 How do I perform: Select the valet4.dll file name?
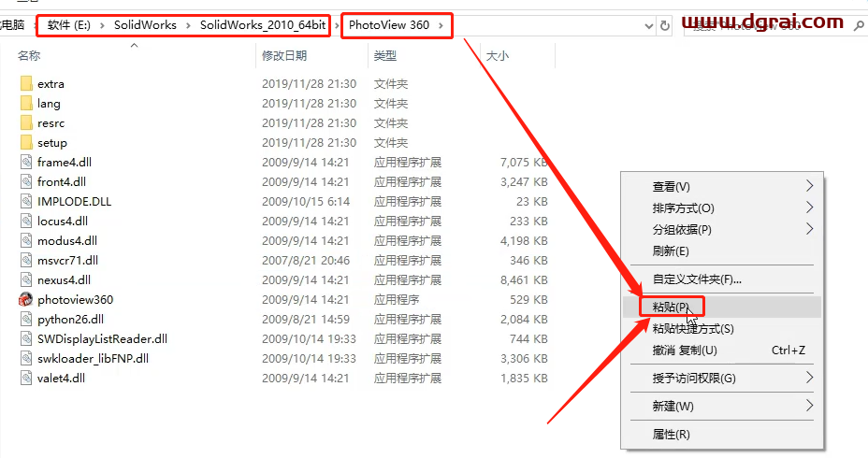point(61,379)
